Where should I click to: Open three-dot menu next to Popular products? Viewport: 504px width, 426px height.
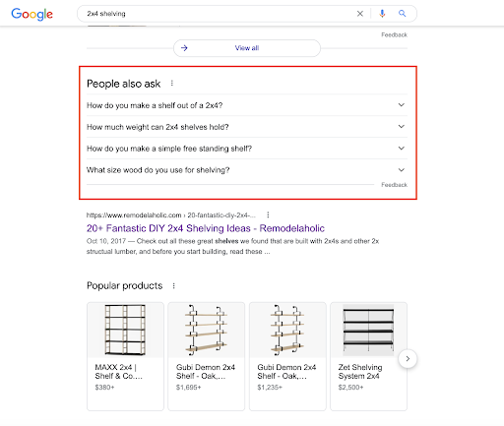pos(174,286)
